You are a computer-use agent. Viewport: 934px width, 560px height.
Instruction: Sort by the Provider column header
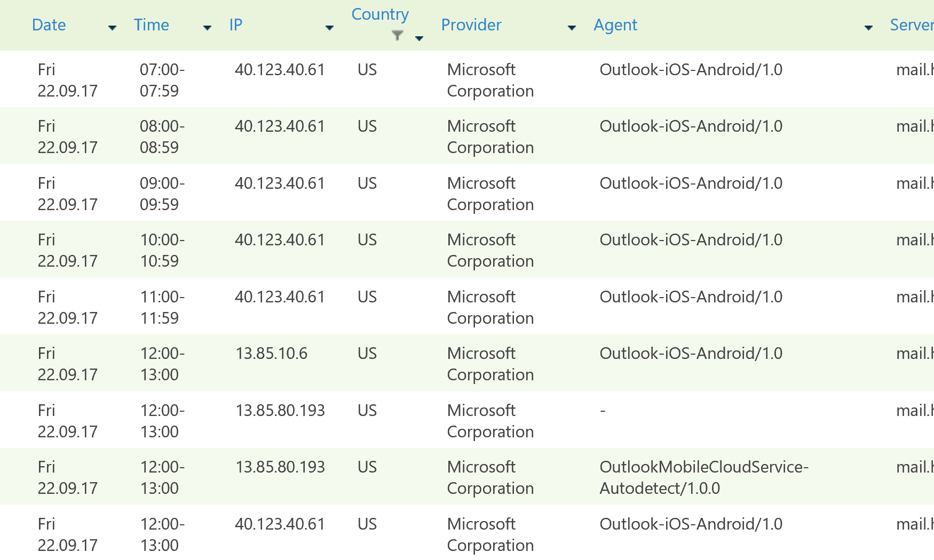point(471,25)
